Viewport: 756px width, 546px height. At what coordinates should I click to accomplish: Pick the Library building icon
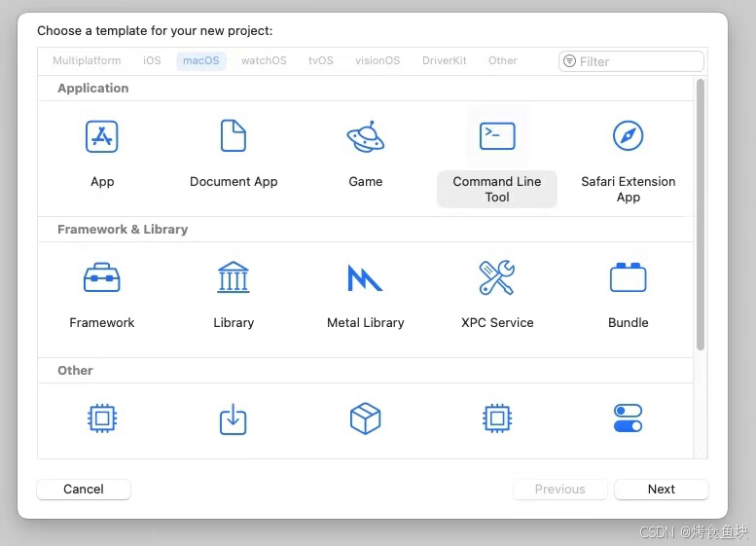(234, 277)
